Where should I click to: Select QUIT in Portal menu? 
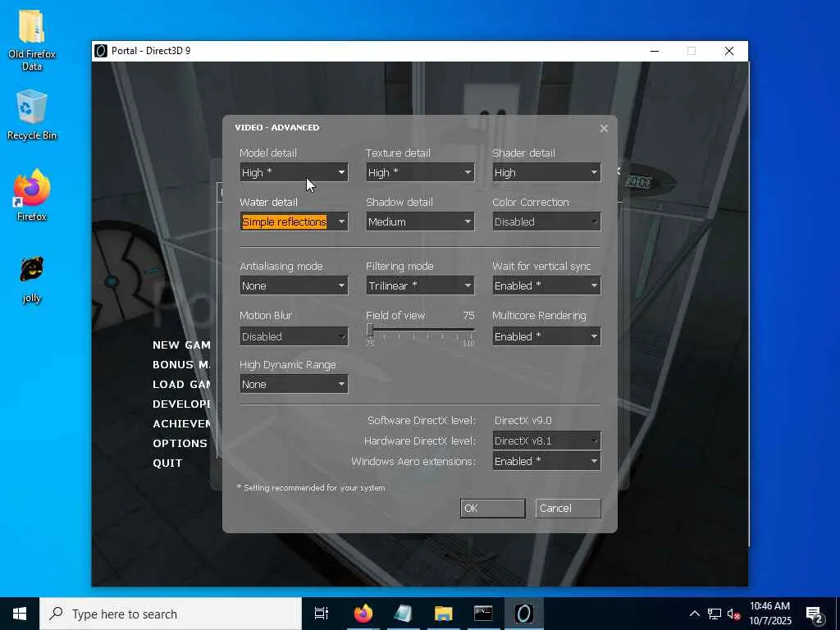coord(167,463)
